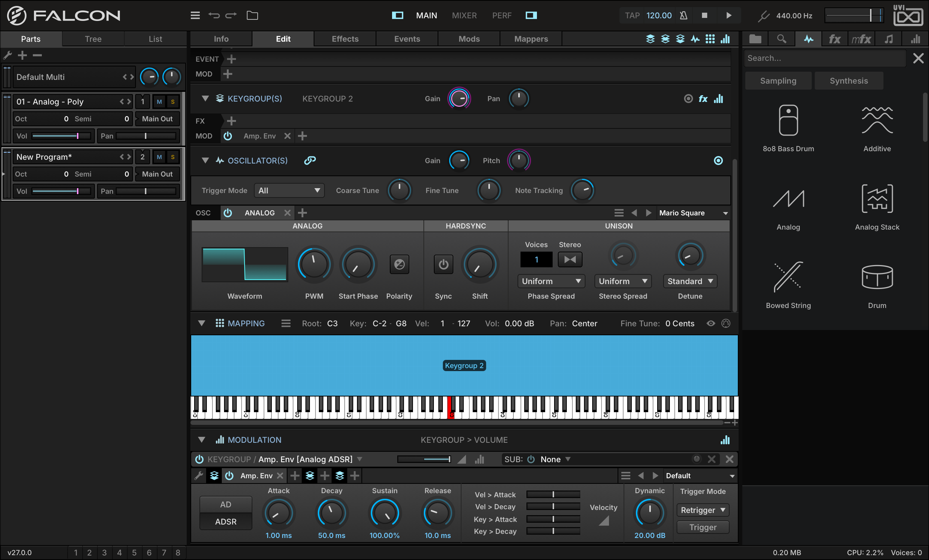Open the tuning fork settings icon
The image size is (929, 560).
coord(764,16)
